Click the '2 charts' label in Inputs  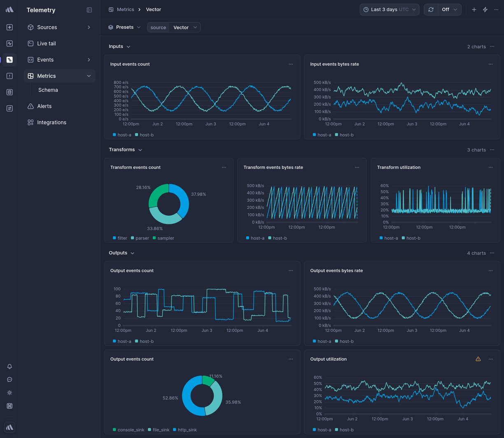(x=476, y=47)
